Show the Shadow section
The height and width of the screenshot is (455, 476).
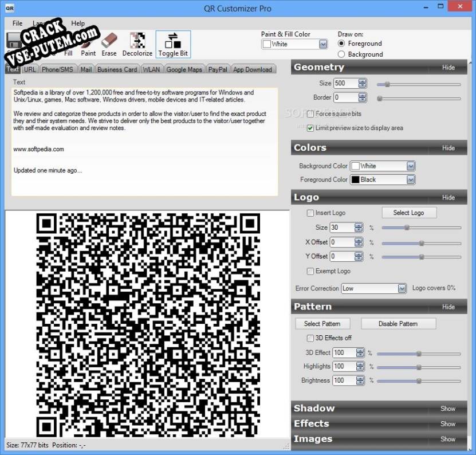(x=448, y=409)
